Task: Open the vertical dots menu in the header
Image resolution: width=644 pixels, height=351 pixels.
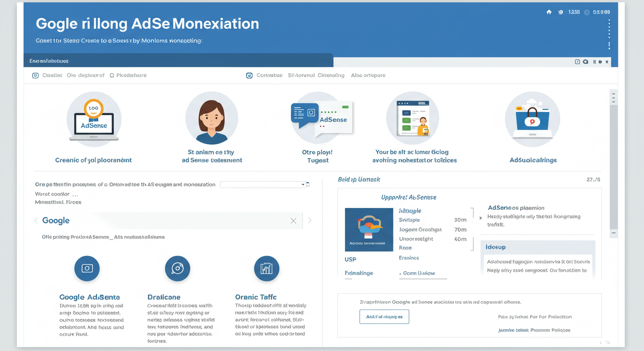Action: point(609,35)
